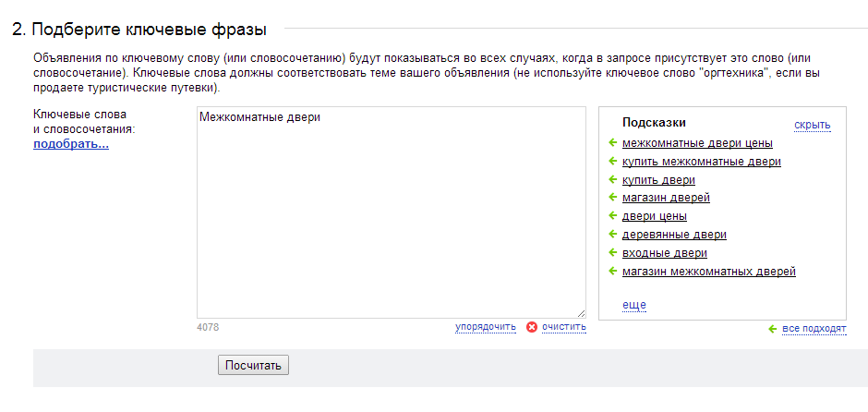868x412 pixels.
Task: Click the 'Посчитать' button
Action: pyautogui.click(x=254, y=366)
